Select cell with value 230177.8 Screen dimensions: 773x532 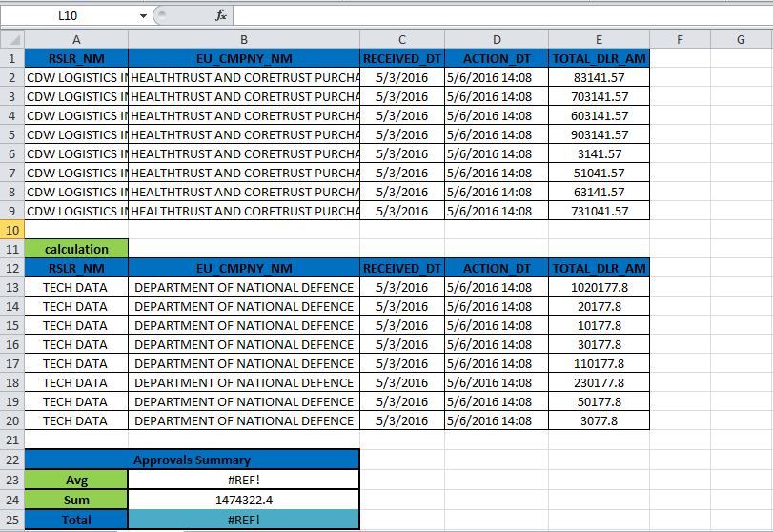click(x=599, y=382)
